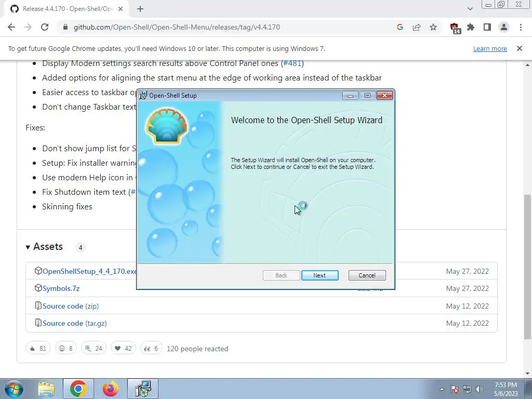Go back in Chrome browser history
This screenshot has height=399, width=532.
[11, 27]
